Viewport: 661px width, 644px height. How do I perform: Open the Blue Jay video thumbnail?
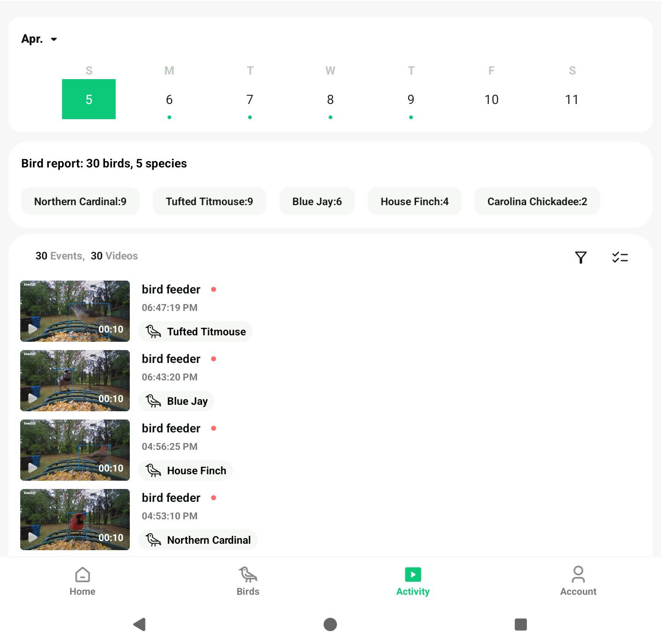point(75,380)
